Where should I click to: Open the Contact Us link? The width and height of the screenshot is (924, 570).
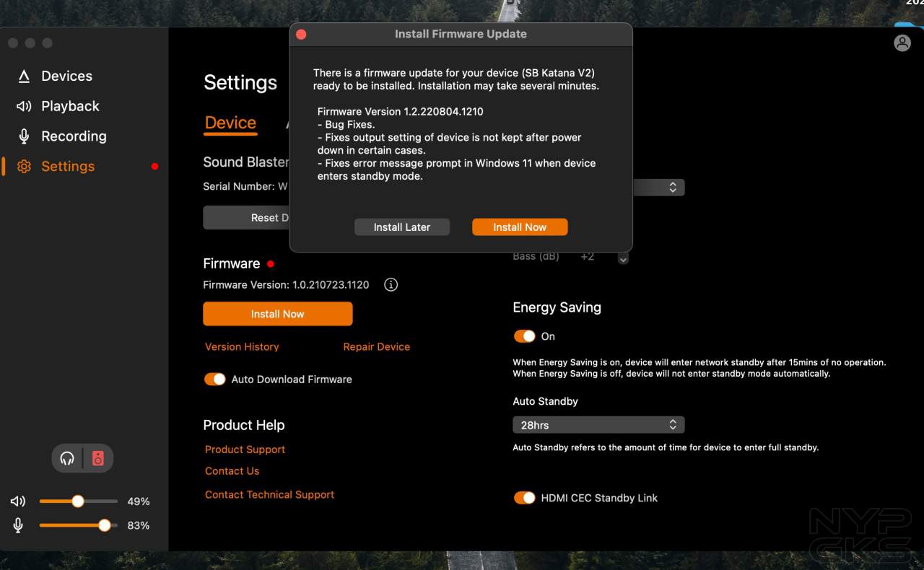(232, 471)
